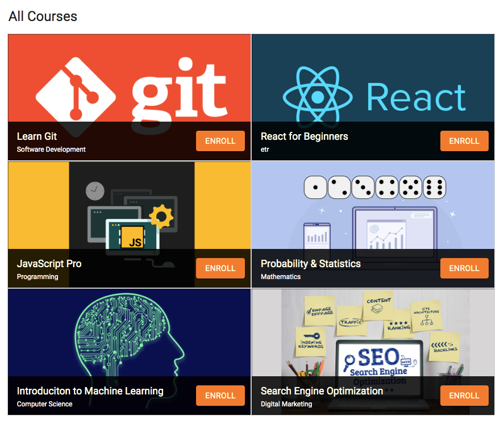Enroll in React for Beginners
Image resolution: width=504 pixels, height=424 pixels.
pyautogui.click(x=464, y=141)
